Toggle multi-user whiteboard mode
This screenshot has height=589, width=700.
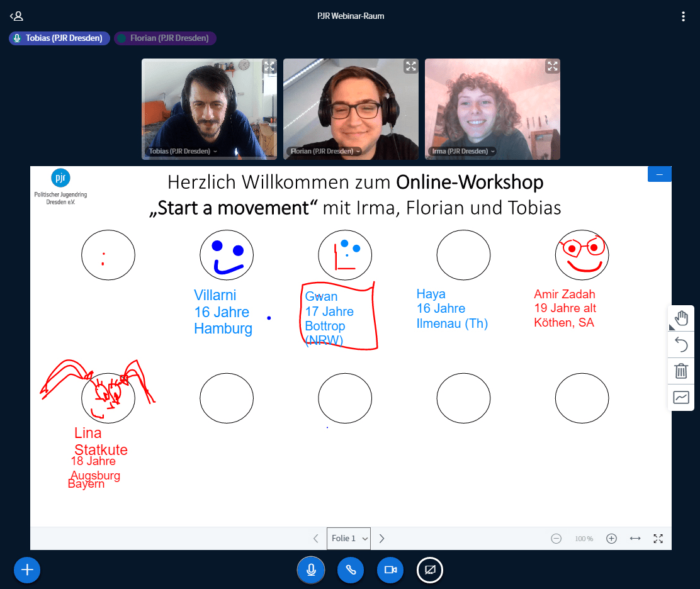click(681, 397)
